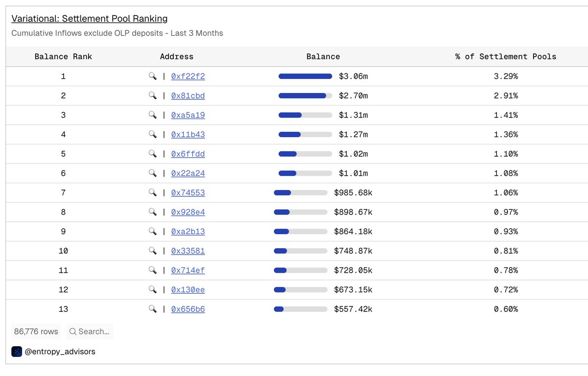Open address link 0x22a24
The width and height of the screenshot is (588, 376).
pos(188,173)
